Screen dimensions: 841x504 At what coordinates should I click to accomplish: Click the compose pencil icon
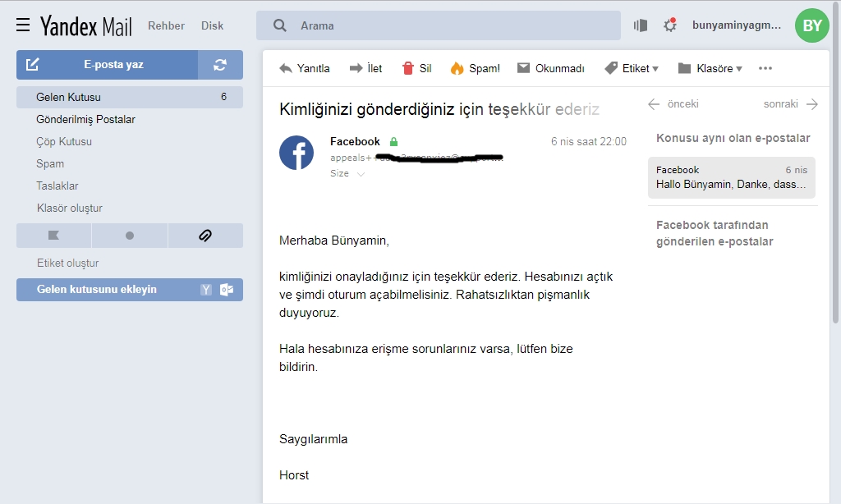[x=33, y=64]
